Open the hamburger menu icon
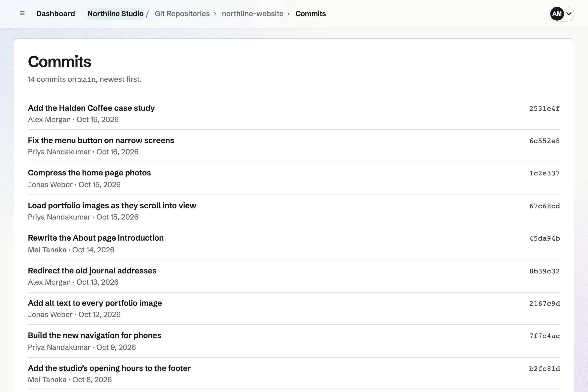 pos(22,13)
